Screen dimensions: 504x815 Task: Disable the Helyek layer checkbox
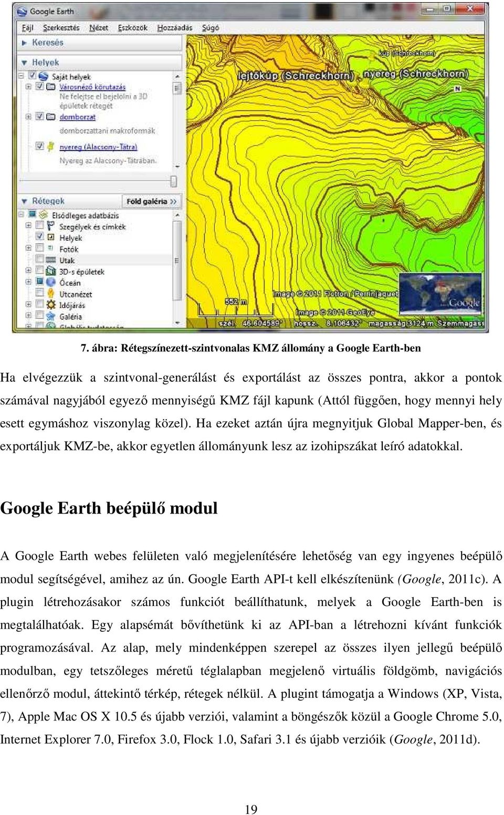(x=39, y=237)
